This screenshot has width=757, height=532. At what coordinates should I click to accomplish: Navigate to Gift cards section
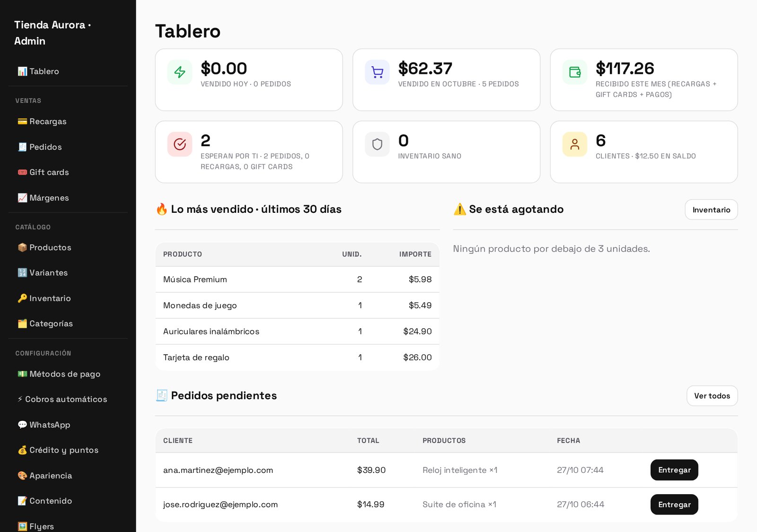point(68,172)
